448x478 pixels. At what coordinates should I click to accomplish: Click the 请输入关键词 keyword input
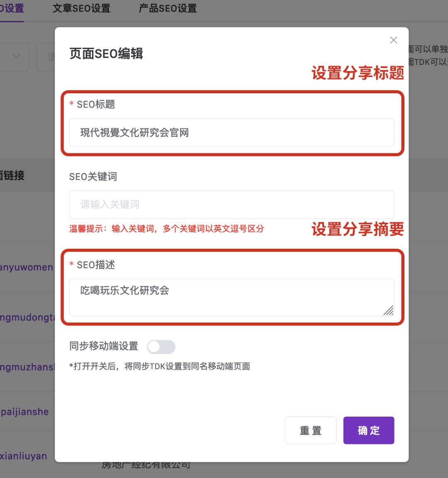coord(231,204)
